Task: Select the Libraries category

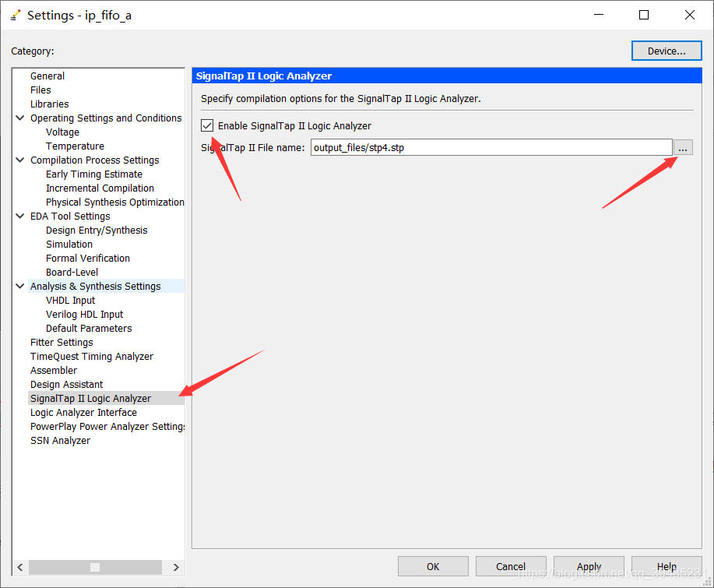Action: click(x=50, y=104)
